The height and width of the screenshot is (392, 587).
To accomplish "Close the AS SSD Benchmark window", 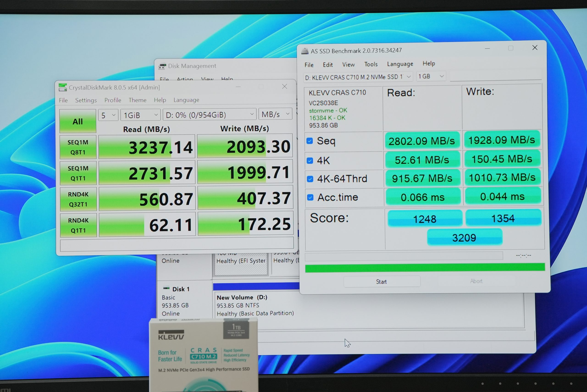I will tap(535, 47).
